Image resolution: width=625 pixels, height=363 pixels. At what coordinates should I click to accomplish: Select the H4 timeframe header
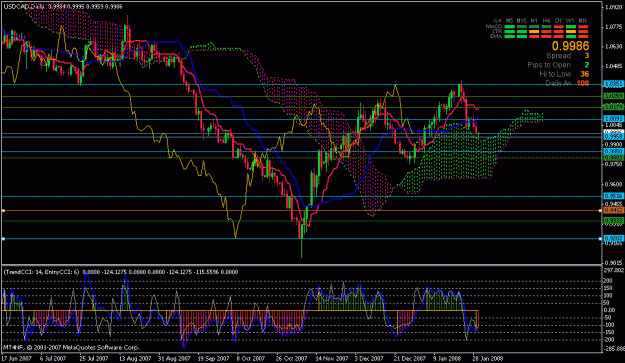pos(546,21)
